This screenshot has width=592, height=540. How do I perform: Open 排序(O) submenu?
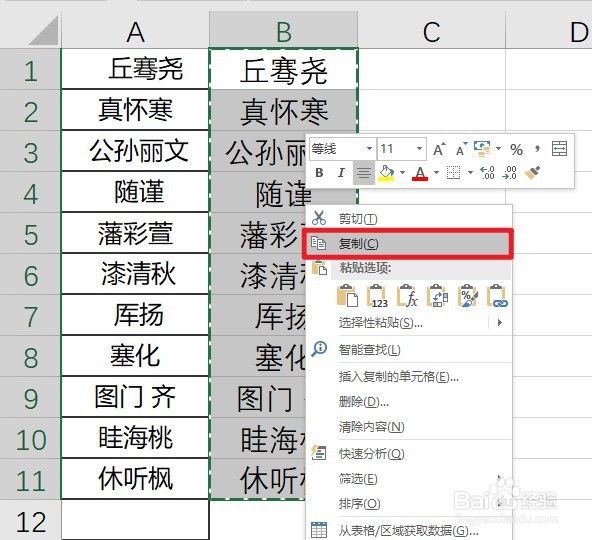[x=409, y=504]
